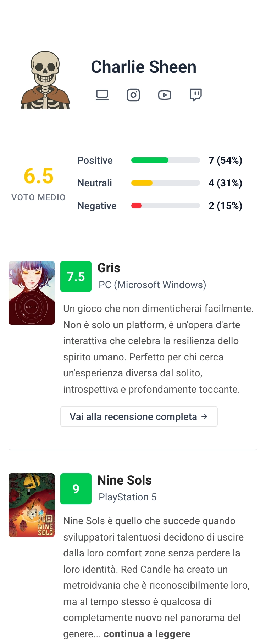Click the Gris cover thumbnail

pos(32,293)
